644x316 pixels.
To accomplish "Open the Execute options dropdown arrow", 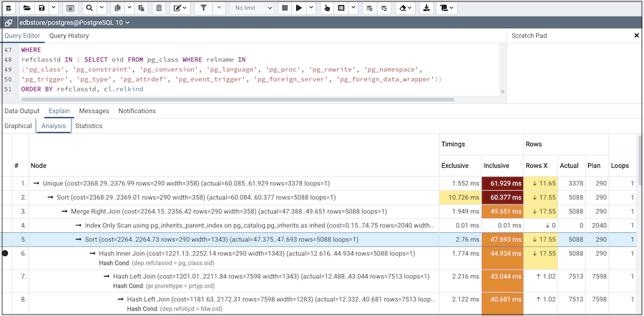I will click(311, 8).
